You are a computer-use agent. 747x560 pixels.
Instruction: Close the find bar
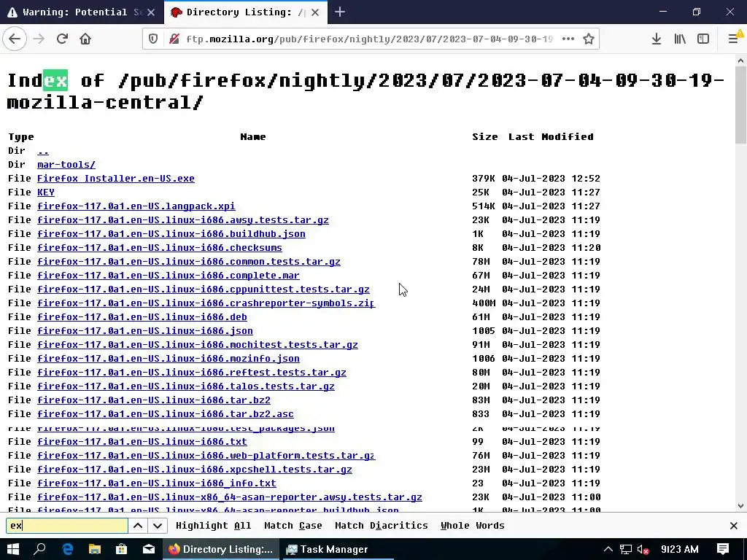point(734,525)
